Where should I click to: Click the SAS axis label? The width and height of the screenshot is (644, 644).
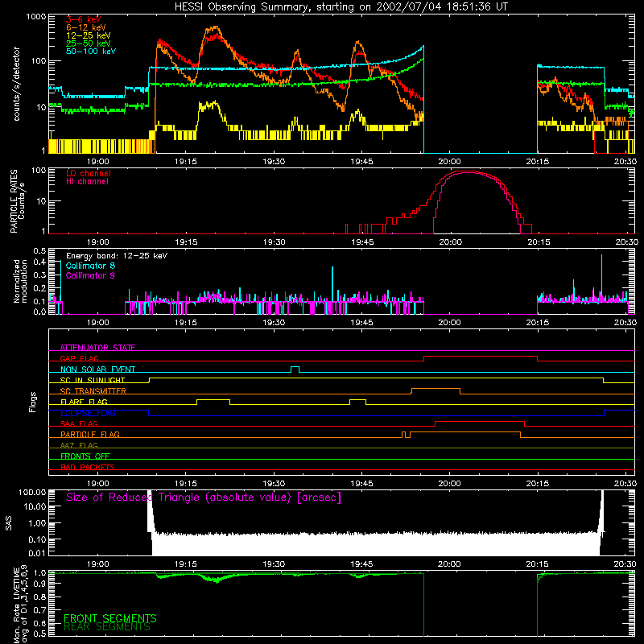(9, 524)
